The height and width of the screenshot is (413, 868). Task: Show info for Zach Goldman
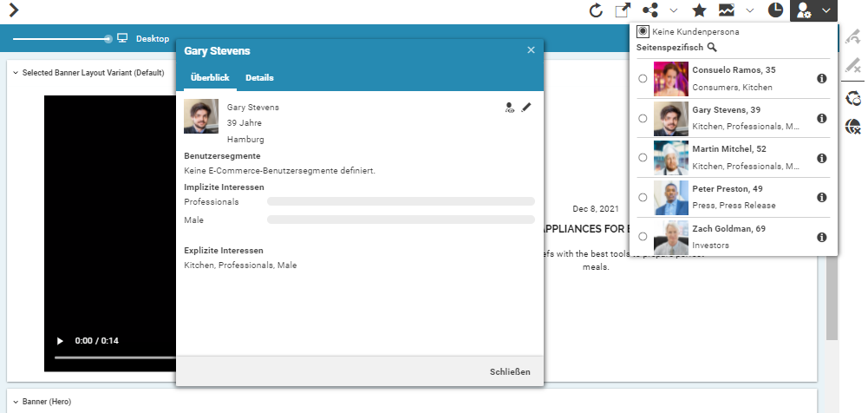[x=821, y=237]
